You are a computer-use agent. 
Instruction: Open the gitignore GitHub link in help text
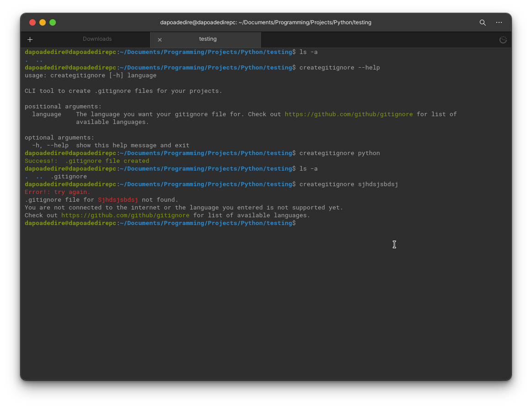coord(348,114)
